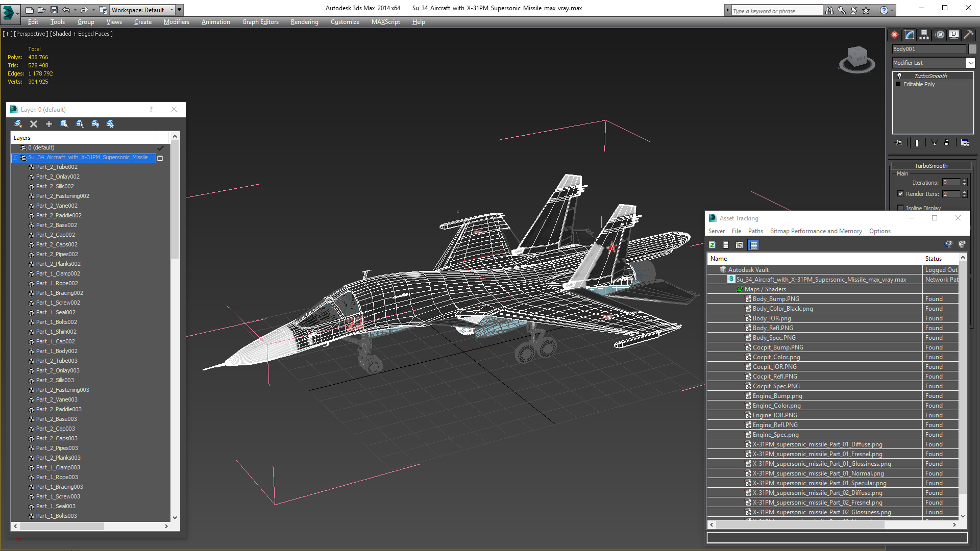Click the Redo arrow icon
The width and height of the screenshot is (980, 551).
[84, 10]
